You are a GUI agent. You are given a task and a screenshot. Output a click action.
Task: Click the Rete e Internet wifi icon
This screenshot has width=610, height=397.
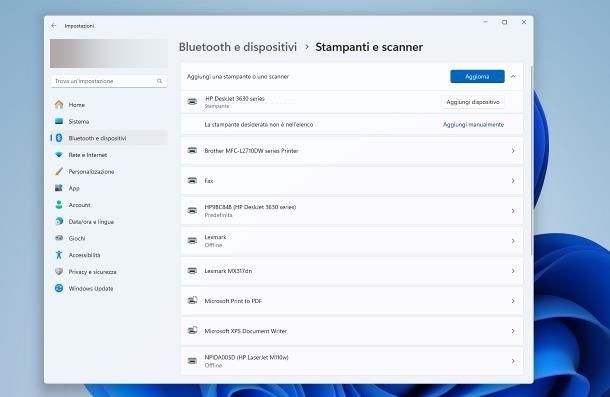pos(59,155)
